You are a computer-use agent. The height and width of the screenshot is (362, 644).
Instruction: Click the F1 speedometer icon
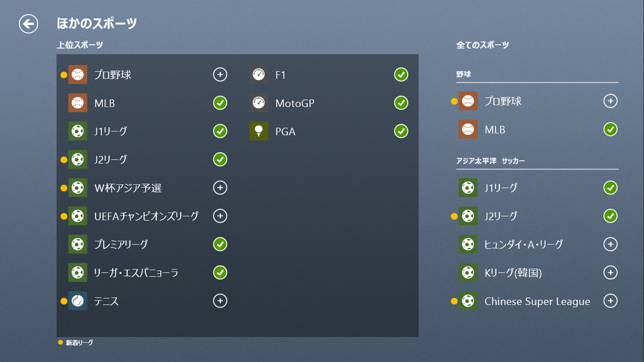pos(258,75)
